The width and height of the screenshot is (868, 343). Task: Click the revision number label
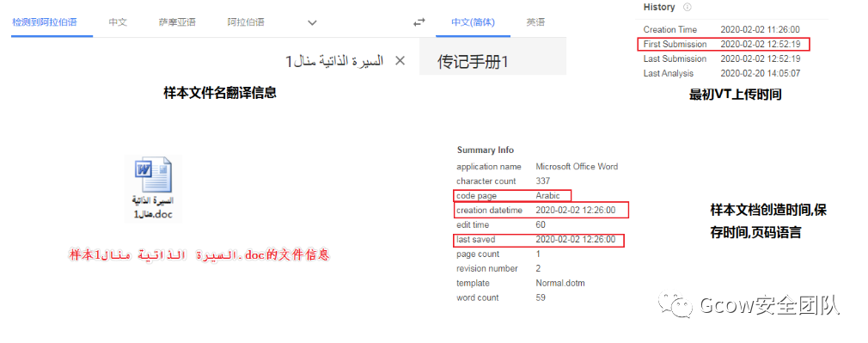point(487,269)
